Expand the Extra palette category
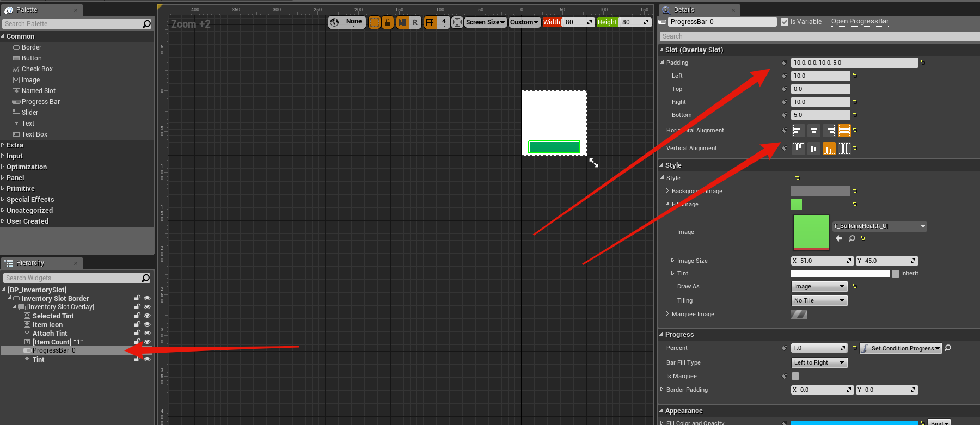Screen dimensions: 980x425 click(x=15, y=145)
